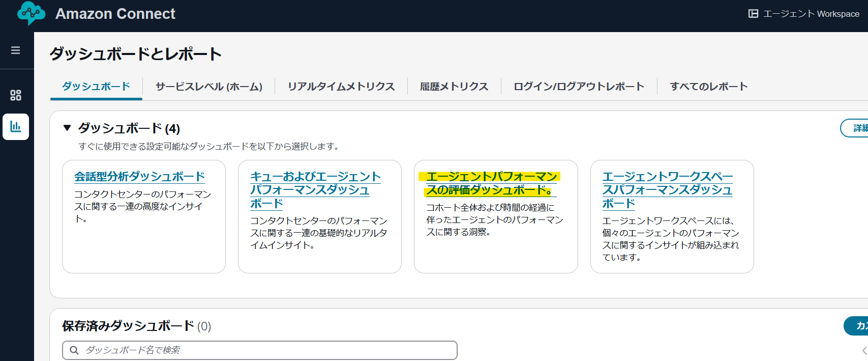
Task: Go to すべてのレポート tab
Action: point(708,87)
